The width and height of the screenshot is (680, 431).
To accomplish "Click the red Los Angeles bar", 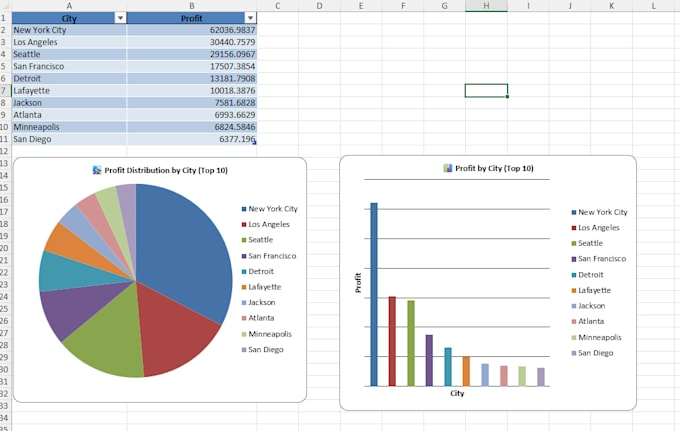I will pyautogui.click(x=392, y=341).
